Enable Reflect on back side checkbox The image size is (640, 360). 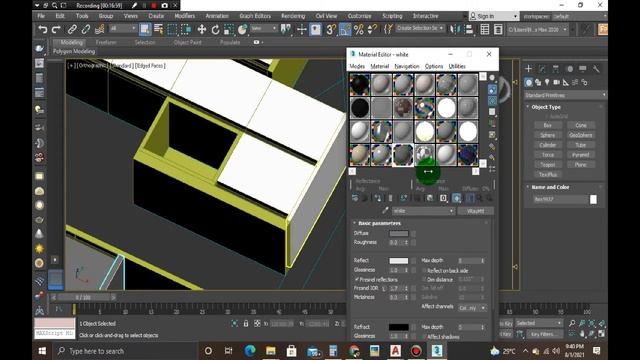(424, 271)
